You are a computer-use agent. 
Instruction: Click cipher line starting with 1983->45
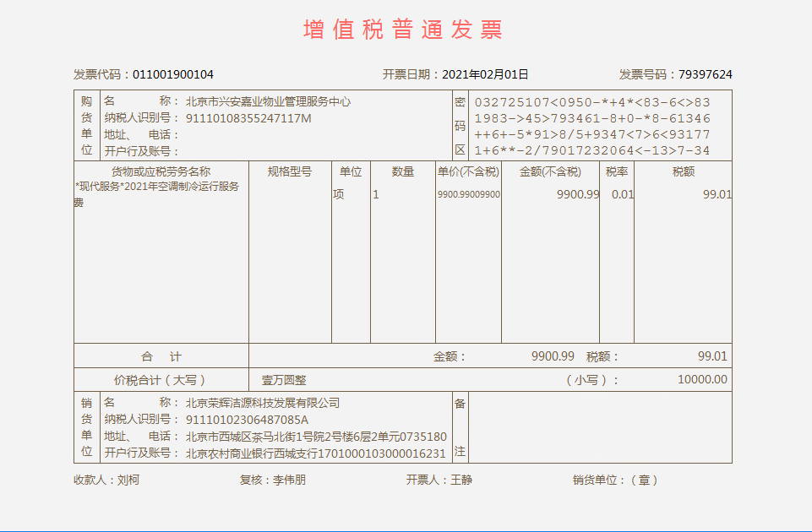[x=592, y=118]
